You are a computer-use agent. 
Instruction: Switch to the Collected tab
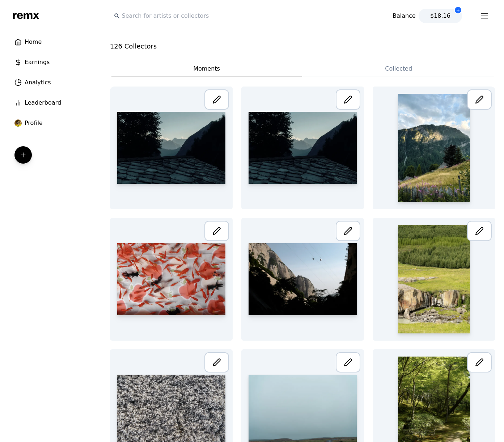398,68
